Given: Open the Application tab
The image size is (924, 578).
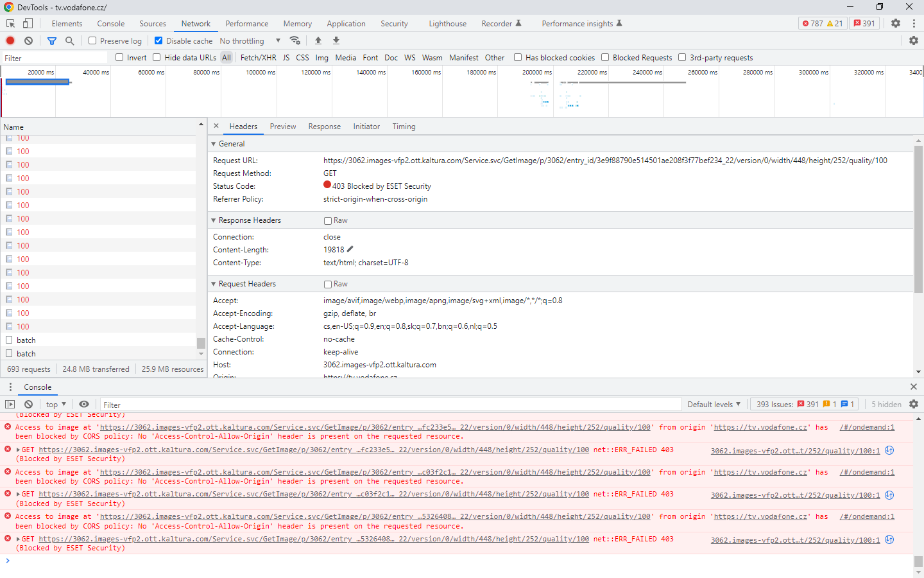Looking at the screenshot, I should [346, 24].
